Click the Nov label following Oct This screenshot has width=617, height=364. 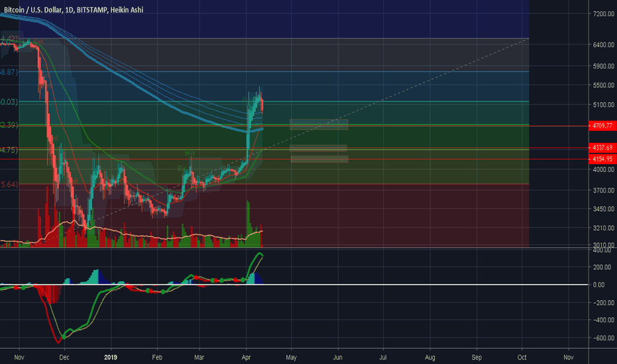[x=568, y=357]
